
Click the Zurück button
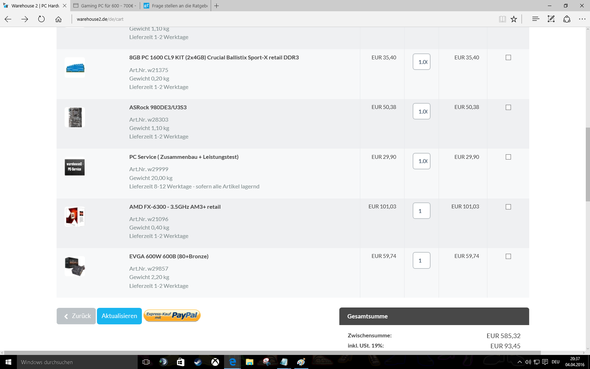click(x=76, y=316)
